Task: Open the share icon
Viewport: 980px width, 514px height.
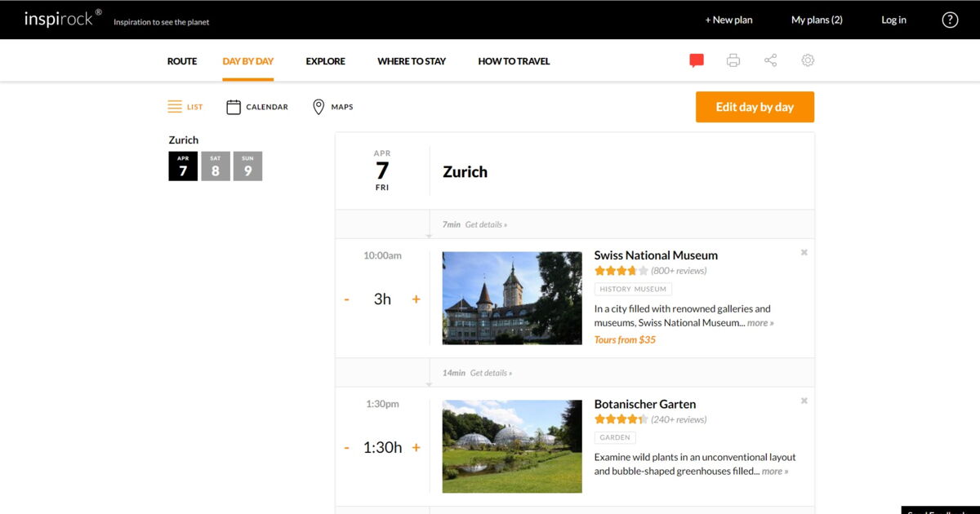Action: coord(770,60)
